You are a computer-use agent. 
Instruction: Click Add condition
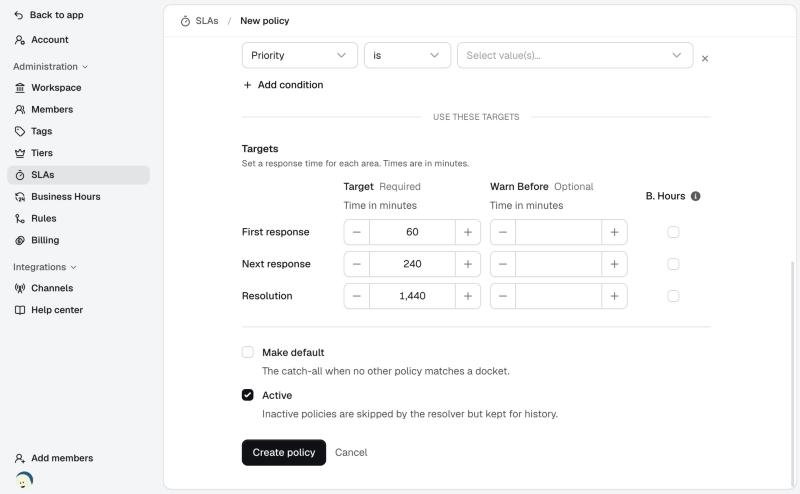click(283, 85)
